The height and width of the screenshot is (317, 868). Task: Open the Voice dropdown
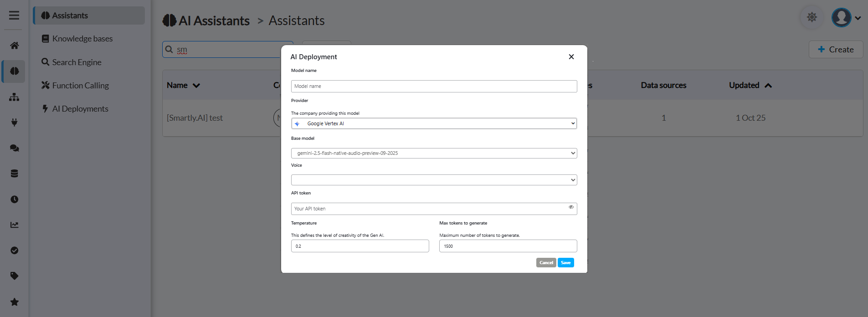(434, 180)
